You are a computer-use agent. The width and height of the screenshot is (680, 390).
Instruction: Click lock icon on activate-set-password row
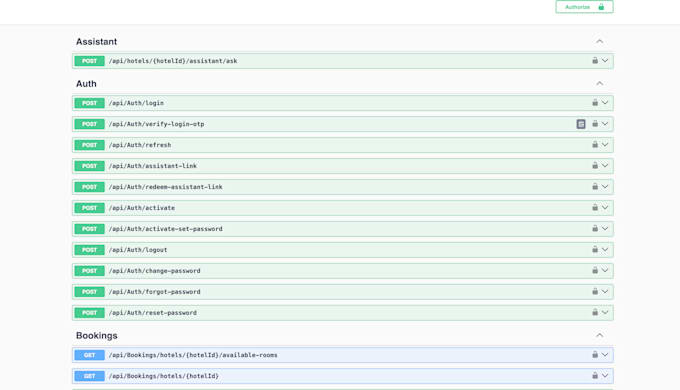(595, 228)
